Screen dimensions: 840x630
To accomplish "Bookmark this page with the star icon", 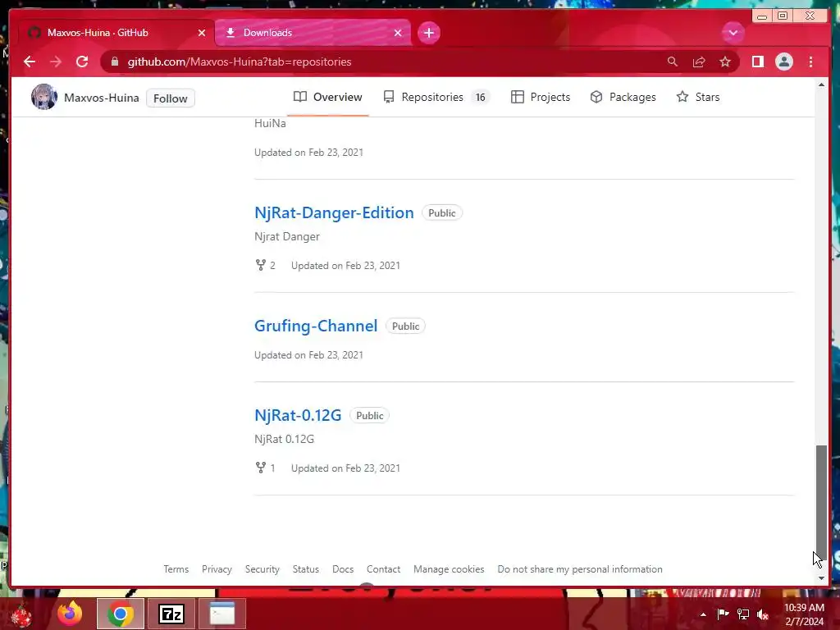I will (725, 62).
